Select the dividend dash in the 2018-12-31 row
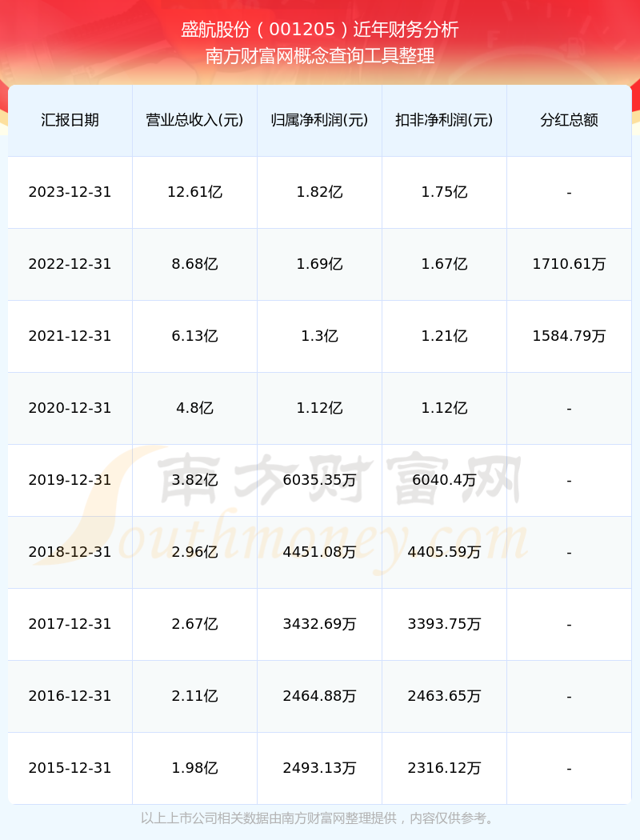 click(x=570, y=553)
